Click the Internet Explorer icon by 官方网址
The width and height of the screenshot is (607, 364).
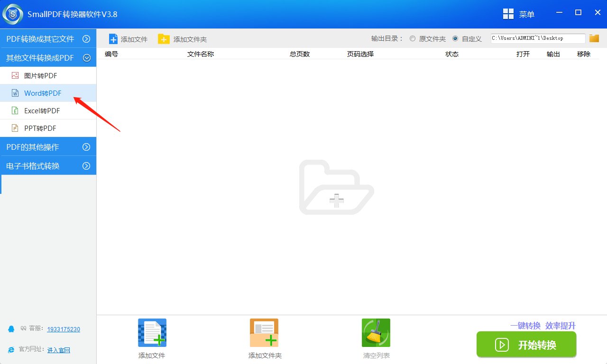pos(11,350)
